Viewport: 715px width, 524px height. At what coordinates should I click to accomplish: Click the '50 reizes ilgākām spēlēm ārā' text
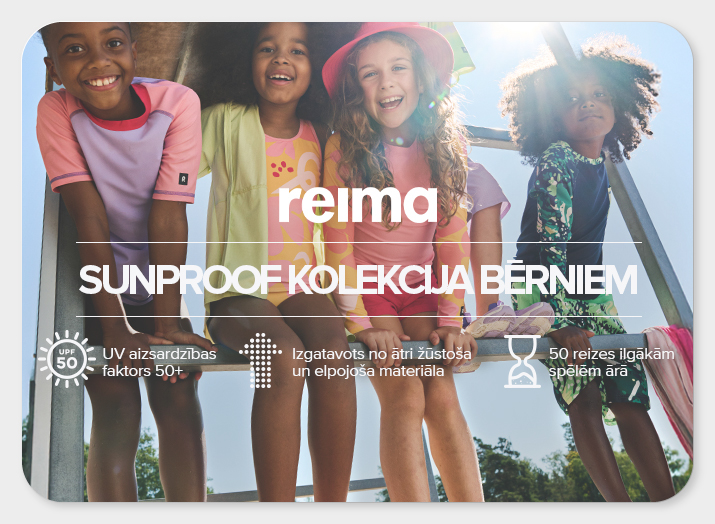(x=611, y=362)
